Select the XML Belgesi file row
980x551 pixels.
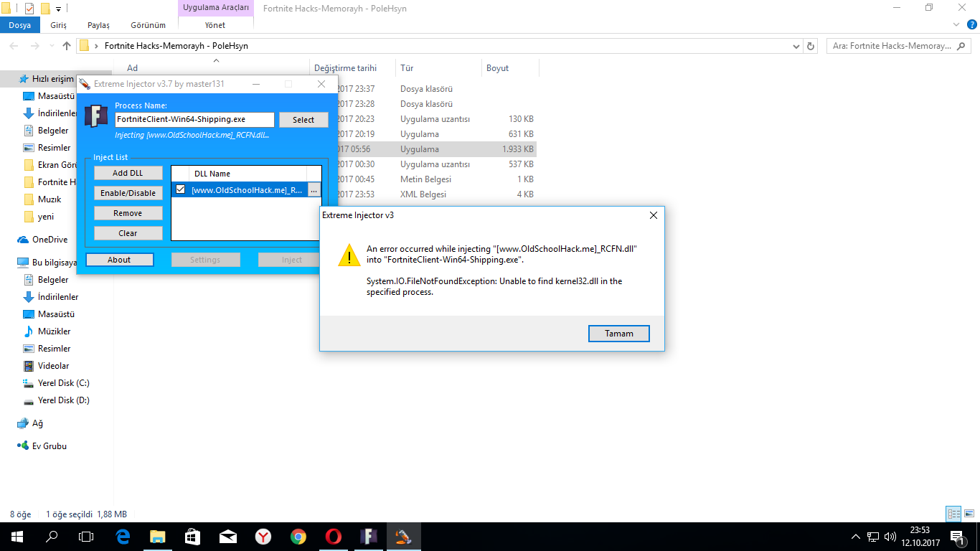click(x=324, y=194)
